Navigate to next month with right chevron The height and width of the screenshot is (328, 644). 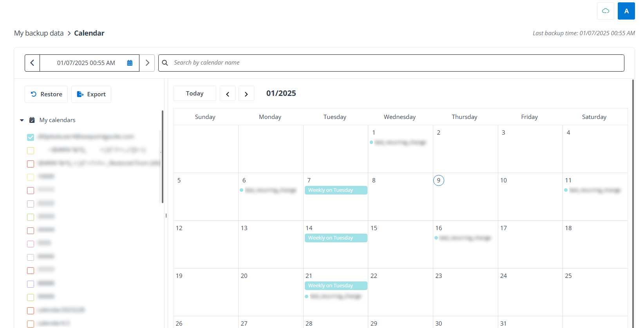[x=246, y=93]
